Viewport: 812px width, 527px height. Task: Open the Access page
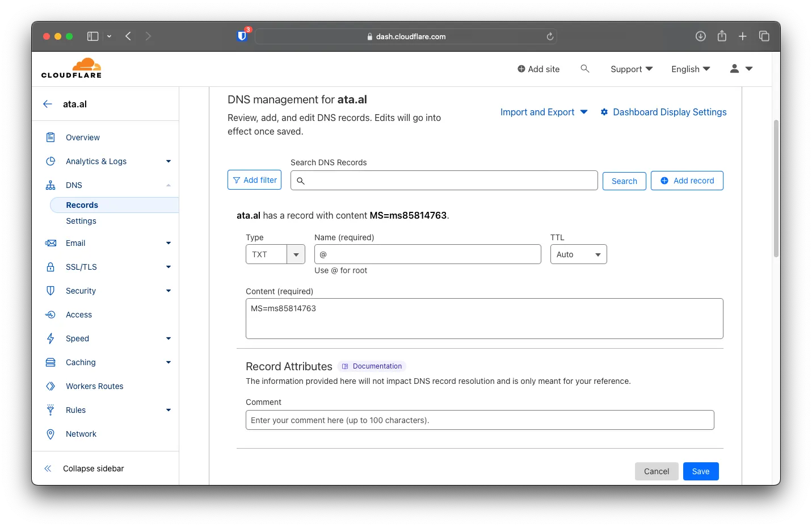(79, 315)
